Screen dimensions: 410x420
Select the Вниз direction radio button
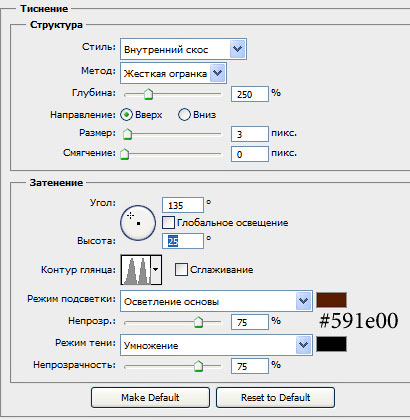[x=184, y=115]
